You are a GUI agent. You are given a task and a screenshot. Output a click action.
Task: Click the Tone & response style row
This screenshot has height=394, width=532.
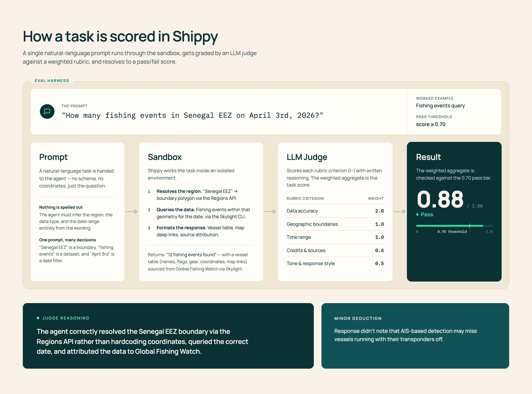[x=335, y=263]
